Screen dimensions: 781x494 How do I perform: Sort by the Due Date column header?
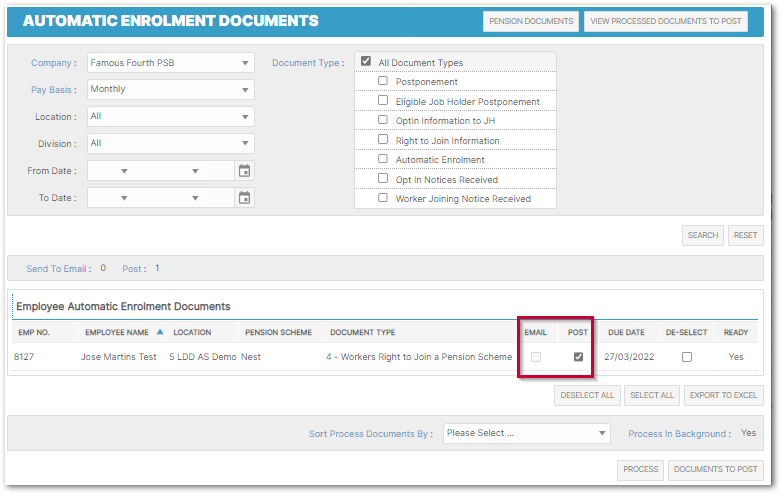626,332
